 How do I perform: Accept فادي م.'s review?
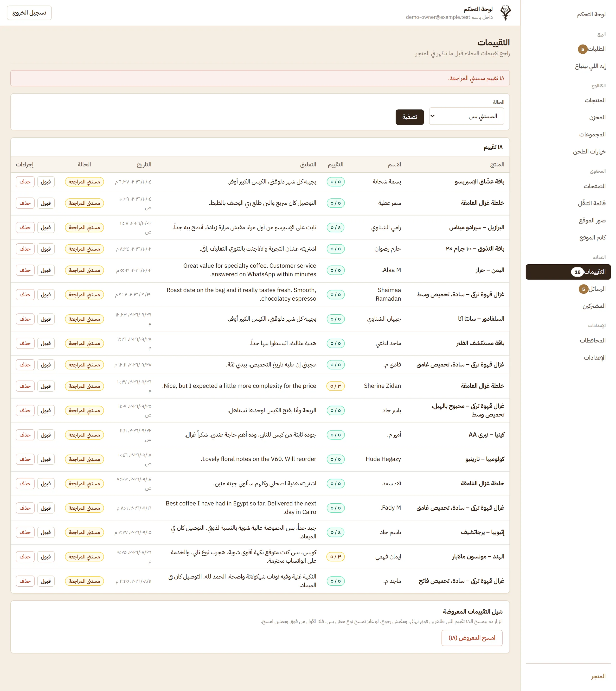point(46,365)
